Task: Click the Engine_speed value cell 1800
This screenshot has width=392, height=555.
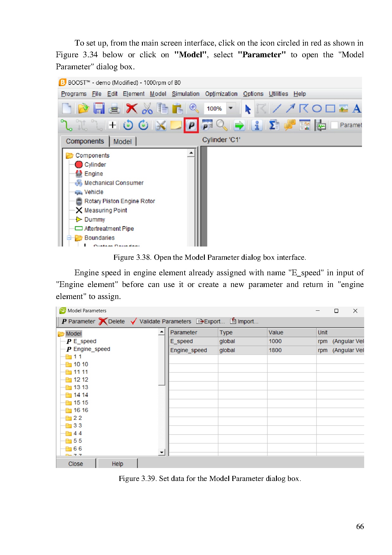Action: [x=275, y=350]
